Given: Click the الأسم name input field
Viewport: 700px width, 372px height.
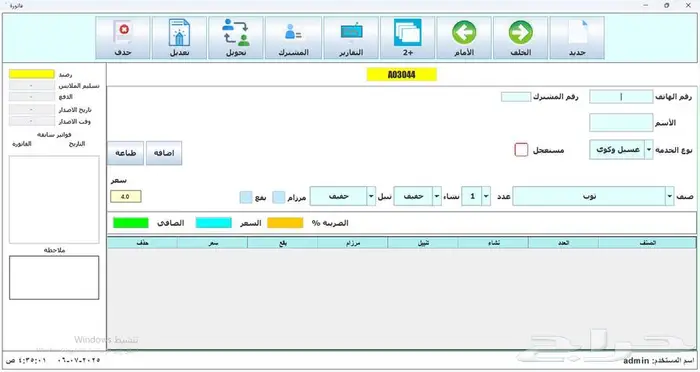Looking at the screenshot, I should pos(621,122).
